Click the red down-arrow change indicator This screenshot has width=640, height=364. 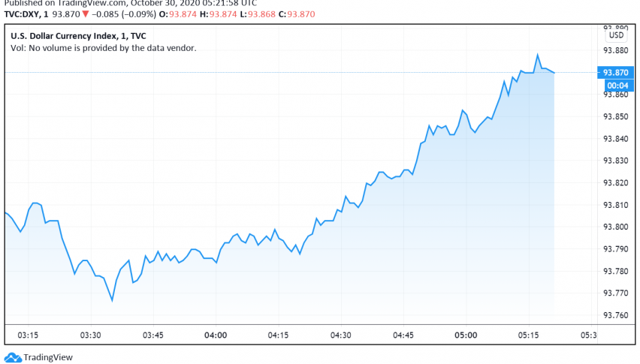click(86, 14)
